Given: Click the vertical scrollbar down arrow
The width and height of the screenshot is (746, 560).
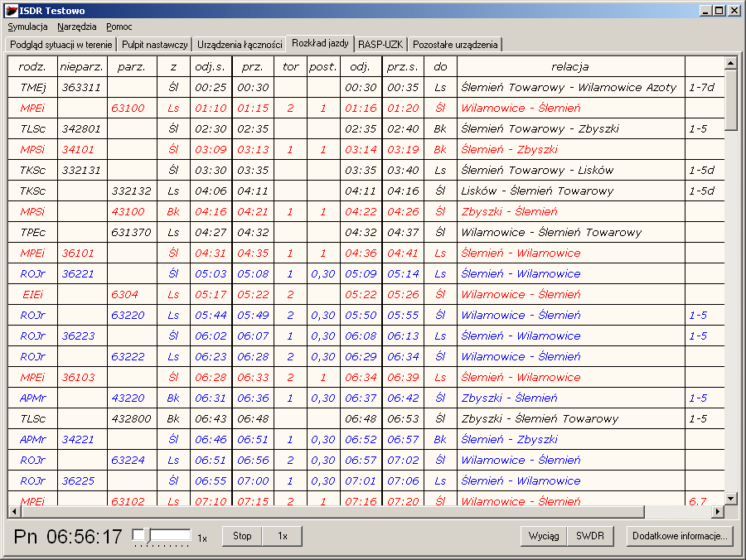Looking at the screenshot, I should click(731, 498).
